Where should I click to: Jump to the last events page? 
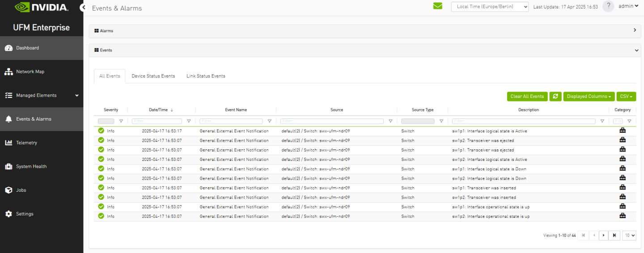coord(614,236)
